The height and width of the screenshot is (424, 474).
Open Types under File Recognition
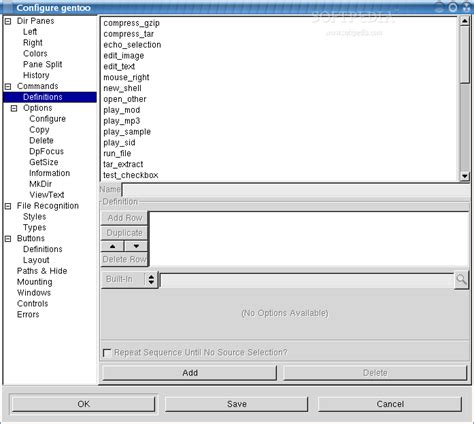tap(35, 228)
